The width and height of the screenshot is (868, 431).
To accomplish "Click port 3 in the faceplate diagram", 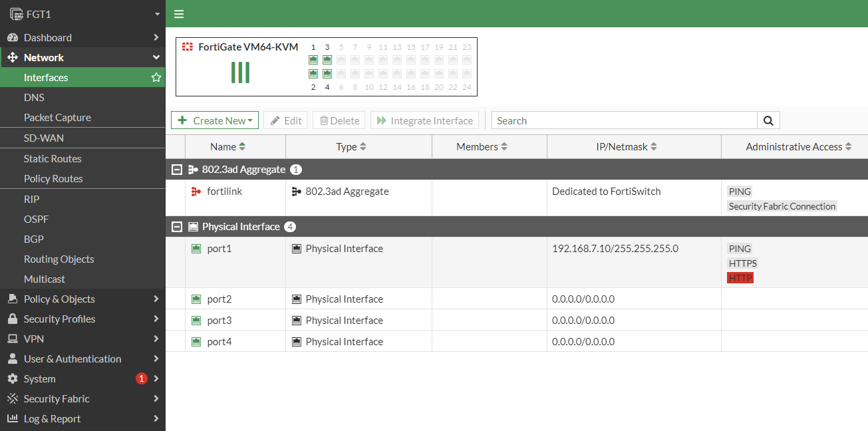I will 327,60.
